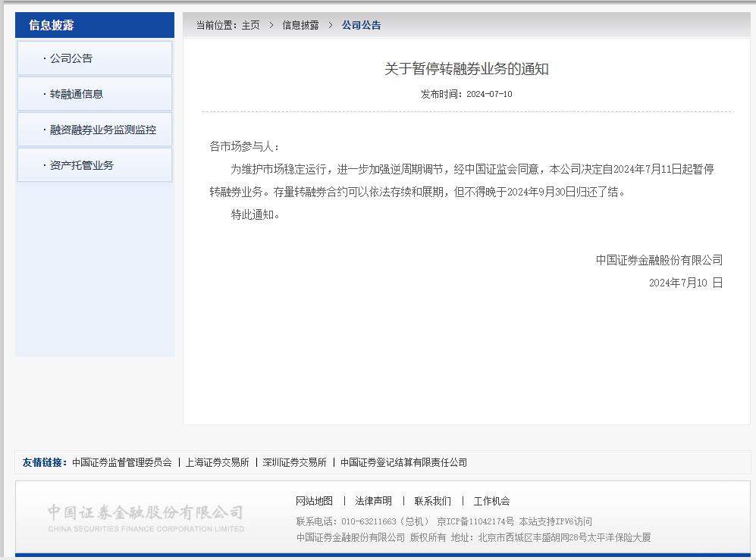Click the signed date 2024年7月10日
The image size is (756, 560).
(x=685, y=283)
